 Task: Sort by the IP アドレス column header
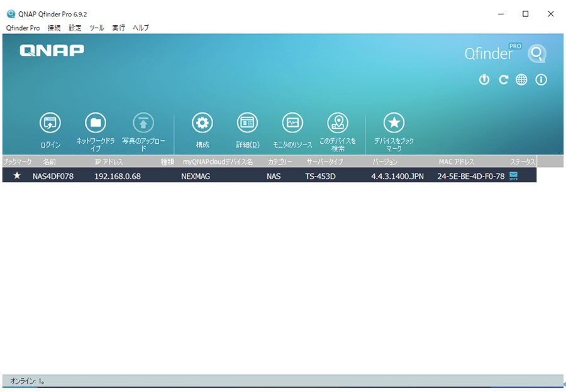pyautogui.click(x=109, y=162)
